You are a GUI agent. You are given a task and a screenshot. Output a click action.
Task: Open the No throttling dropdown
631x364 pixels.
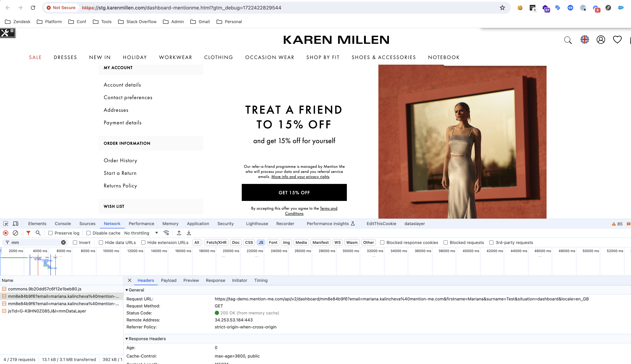[x=141, y=233]
